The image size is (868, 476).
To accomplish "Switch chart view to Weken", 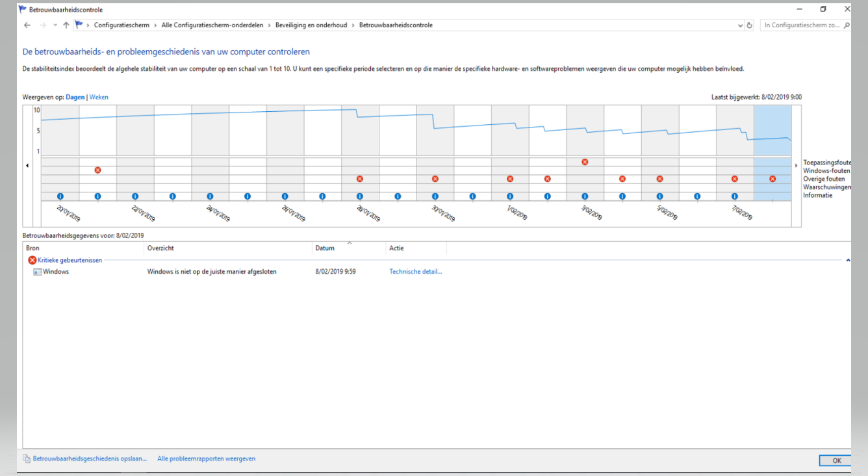I will coord(99,97).
